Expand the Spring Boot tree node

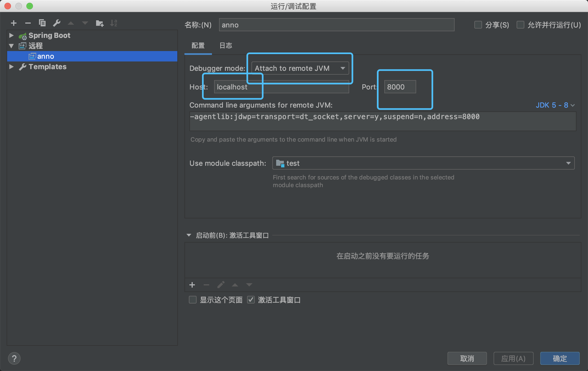[x=11, y=35]
